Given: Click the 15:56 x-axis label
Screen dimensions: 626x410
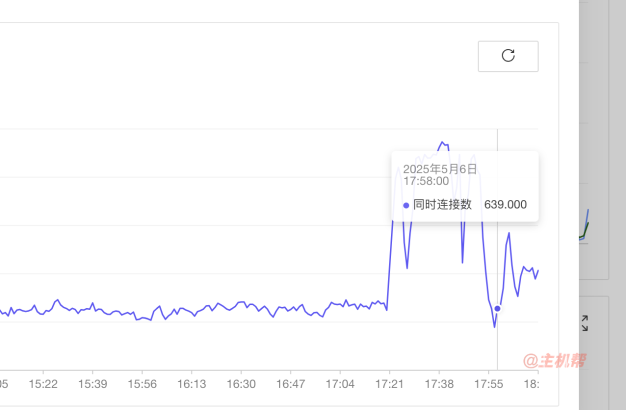Looking at the screenshot, I should click(142, 384).
